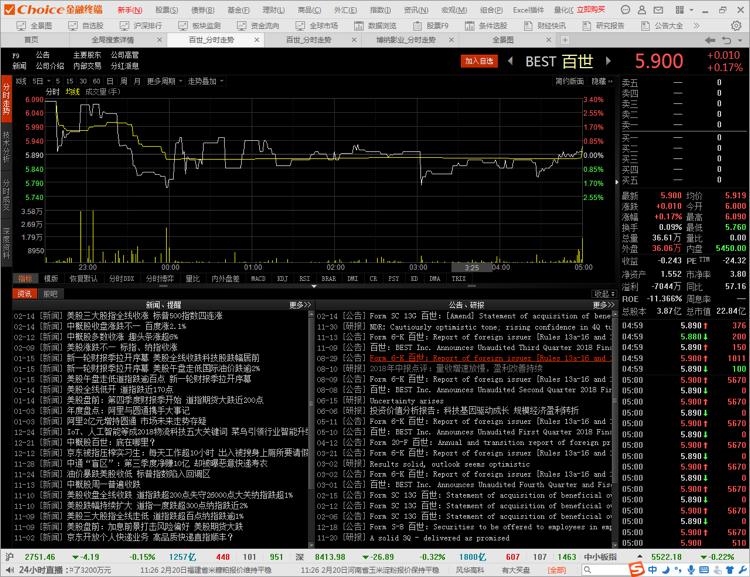Select the 股吧 tab
This screenshot has width=750, height=577.
pos(50,294)
